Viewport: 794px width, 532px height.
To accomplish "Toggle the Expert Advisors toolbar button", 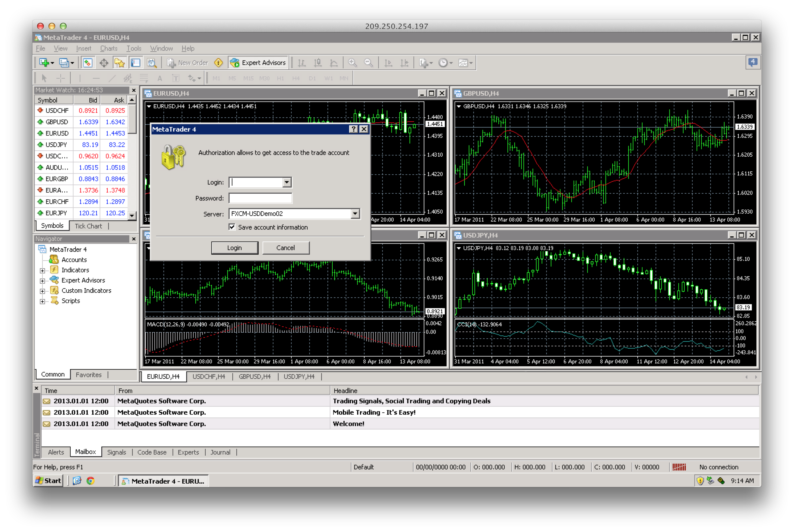I will pyautogui.click(x=258, y=63).
